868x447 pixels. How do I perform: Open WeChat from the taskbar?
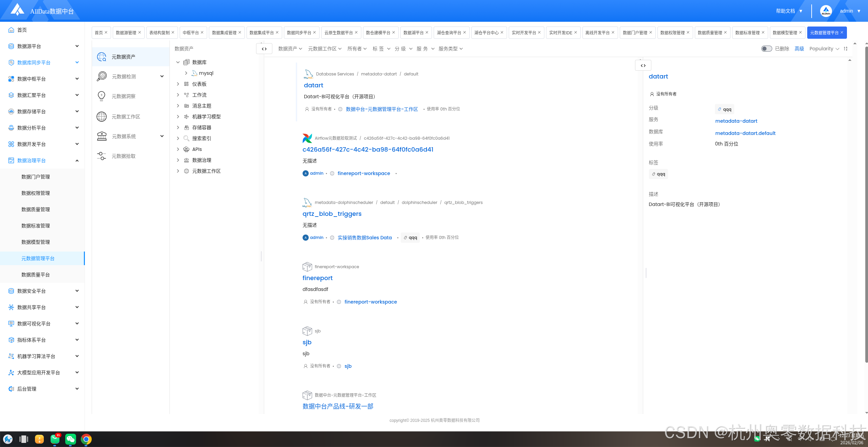71,439
